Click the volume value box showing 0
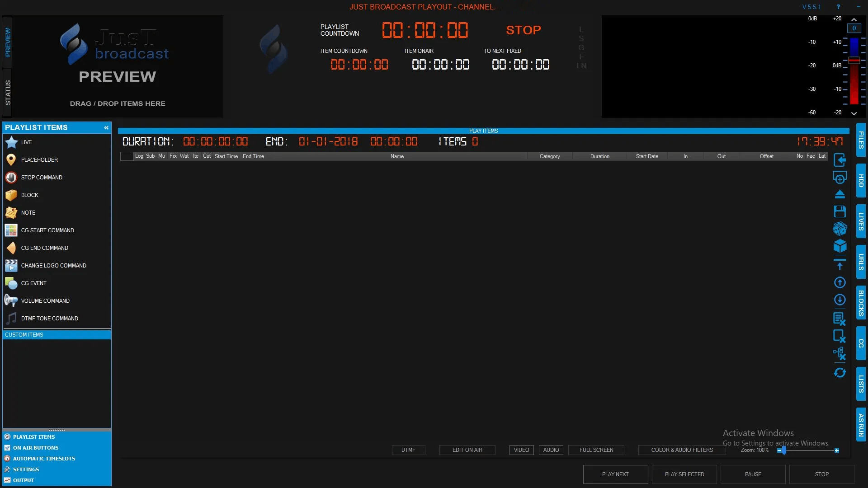Viewport: 868px width, 488px height. click(x=854, y=28)
